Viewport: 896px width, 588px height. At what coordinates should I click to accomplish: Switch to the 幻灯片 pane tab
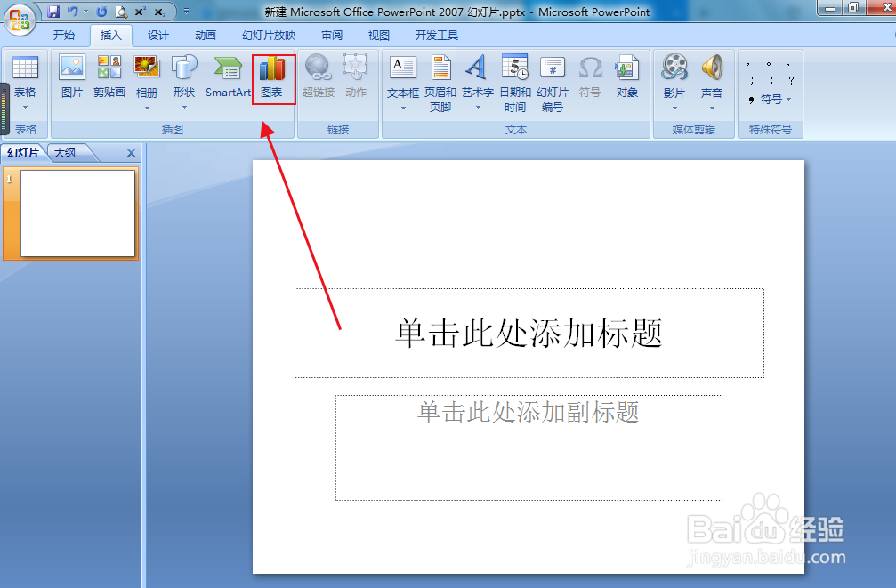pos(23,153)
